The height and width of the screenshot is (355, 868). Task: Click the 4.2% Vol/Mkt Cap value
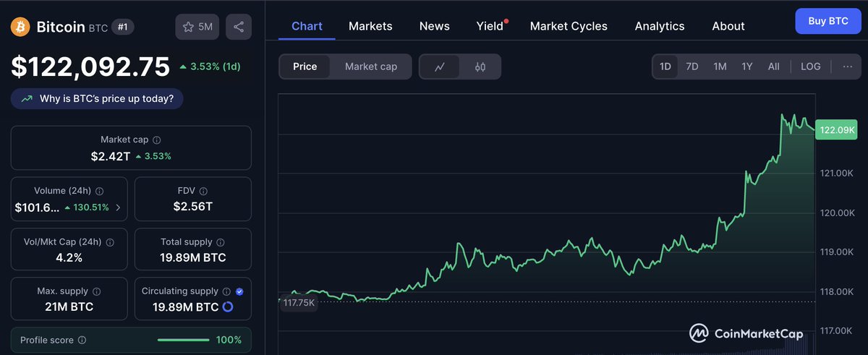[x=69, y=257]
